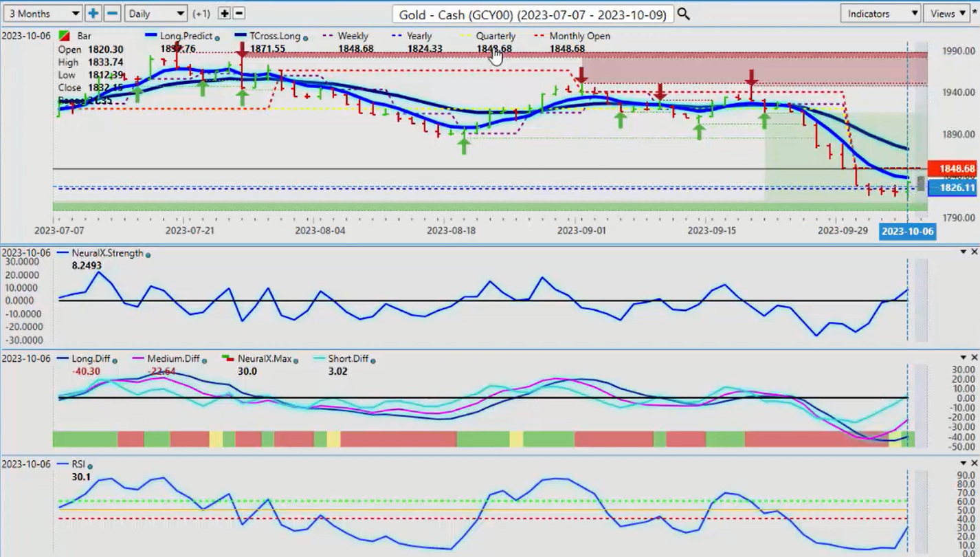Click the info dot next to RSI
Image resolution: width=980 pixels, height=557 pixels.
pos(91,466)
